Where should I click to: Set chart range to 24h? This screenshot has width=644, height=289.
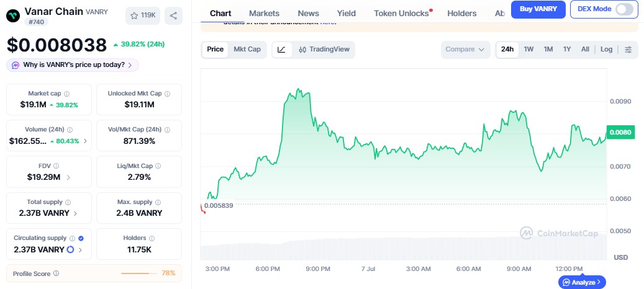pyautogui.click(x=507, y=50)
